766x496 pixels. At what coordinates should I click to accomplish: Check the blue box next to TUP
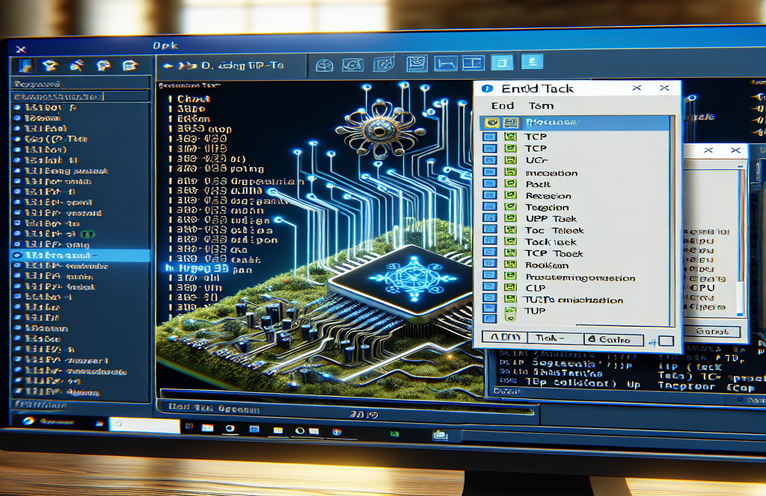pyautogui.click(x=490, y=313)
